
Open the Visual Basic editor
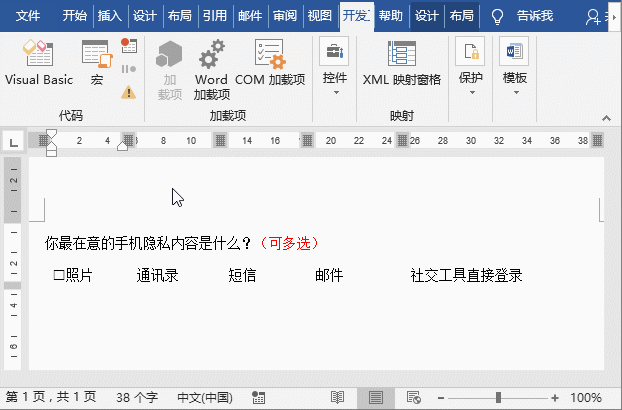pyautogui.click(x=38, y=62)
